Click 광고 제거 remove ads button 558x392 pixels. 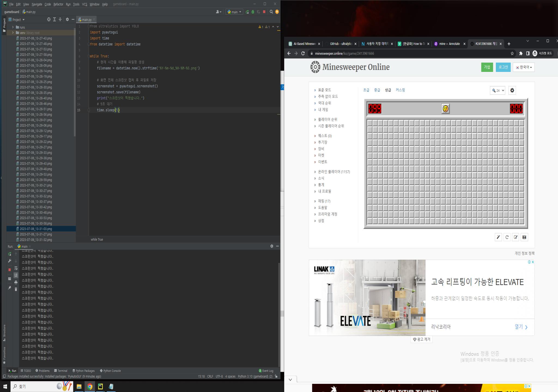421,339
